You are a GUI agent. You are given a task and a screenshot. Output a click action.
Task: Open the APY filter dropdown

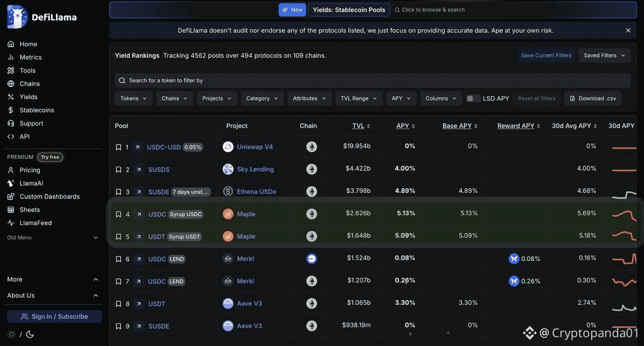point(401,98)
